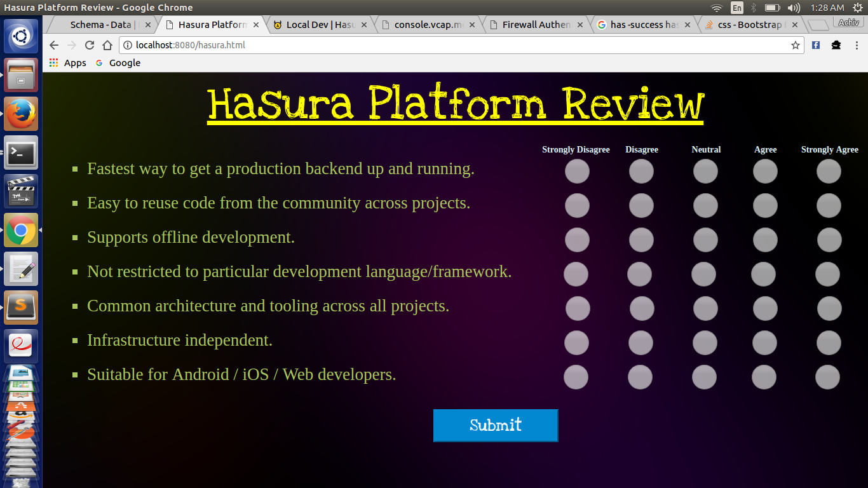Choose Strongly Disagree for supports offline development
Viewport: 868px width, 488px height.
(577, 240)
